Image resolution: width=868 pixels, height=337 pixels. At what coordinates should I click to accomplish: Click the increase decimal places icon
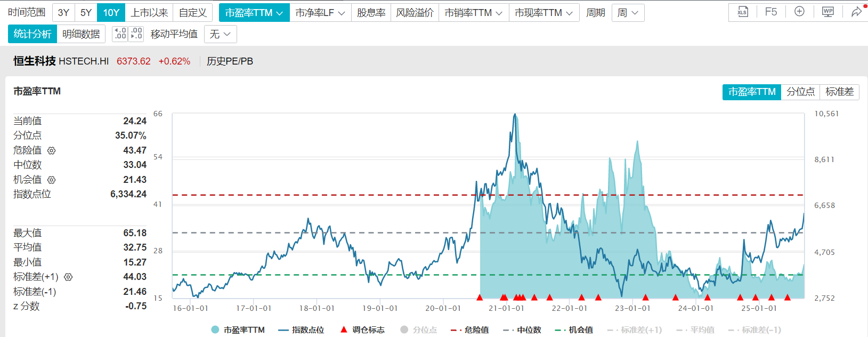(120, 34)
